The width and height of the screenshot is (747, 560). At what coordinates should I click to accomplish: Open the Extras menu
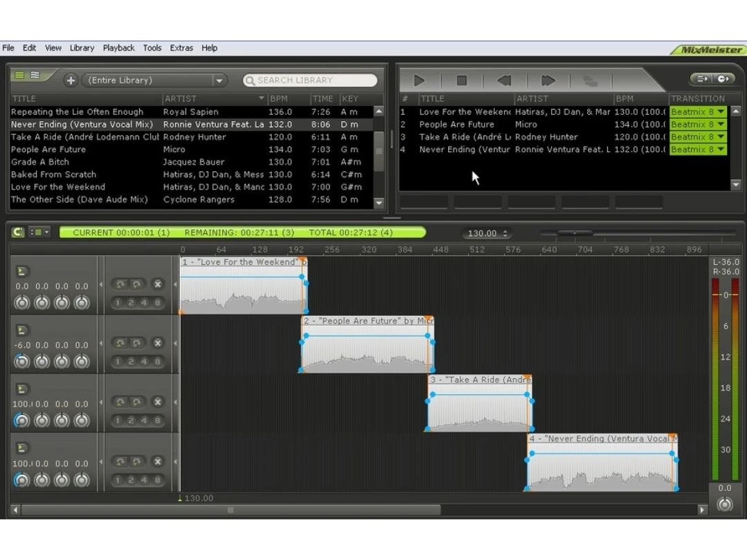(181, 48)
